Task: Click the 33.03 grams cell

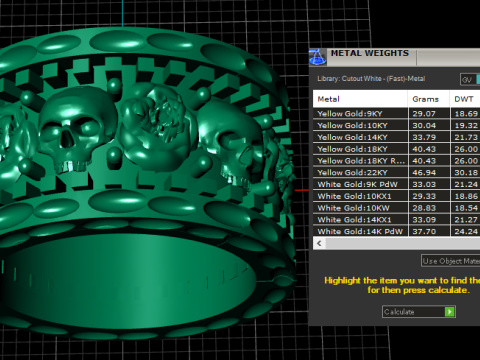Action: [429, 184]
